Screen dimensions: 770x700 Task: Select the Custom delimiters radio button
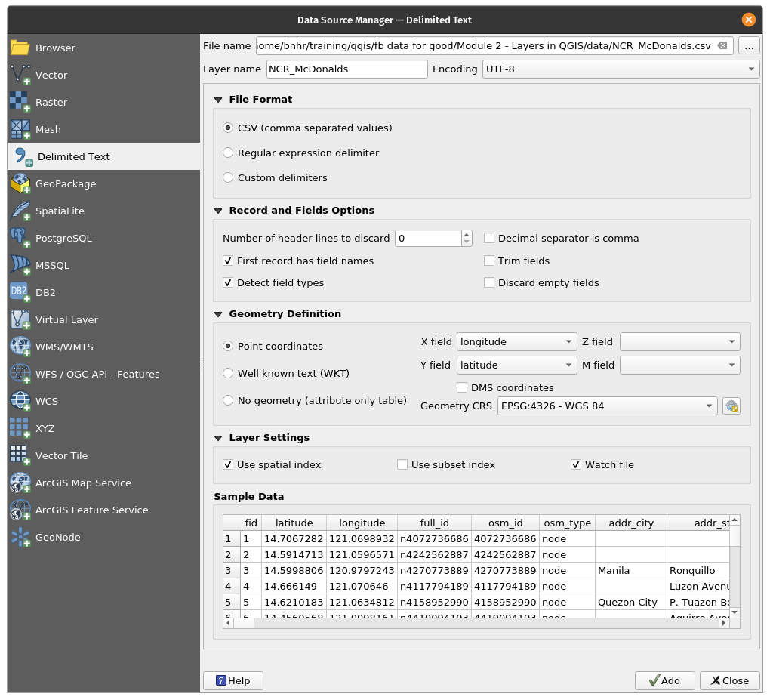click(x=228, y=177)
